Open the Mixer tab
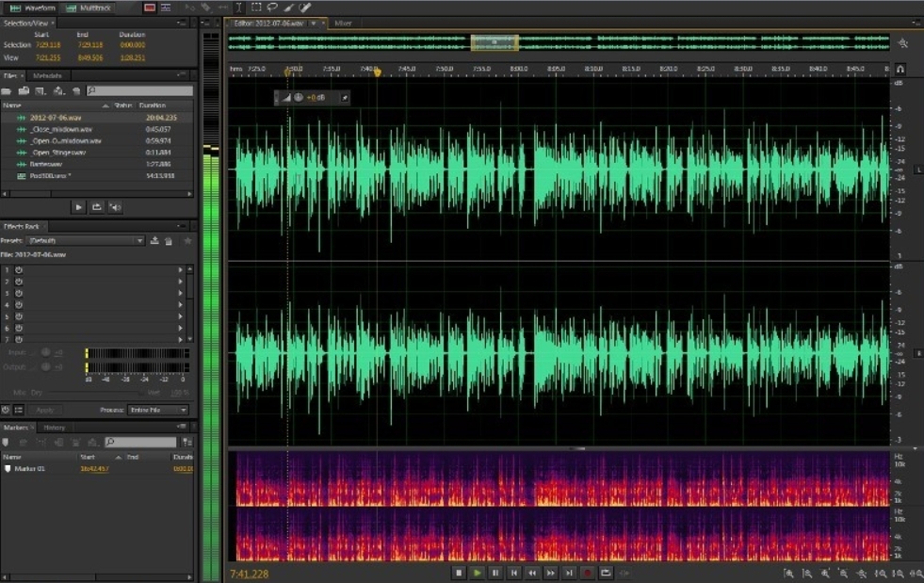Image resolution: width=924 pixels, height=583 pixels. (x=343, y=24)
